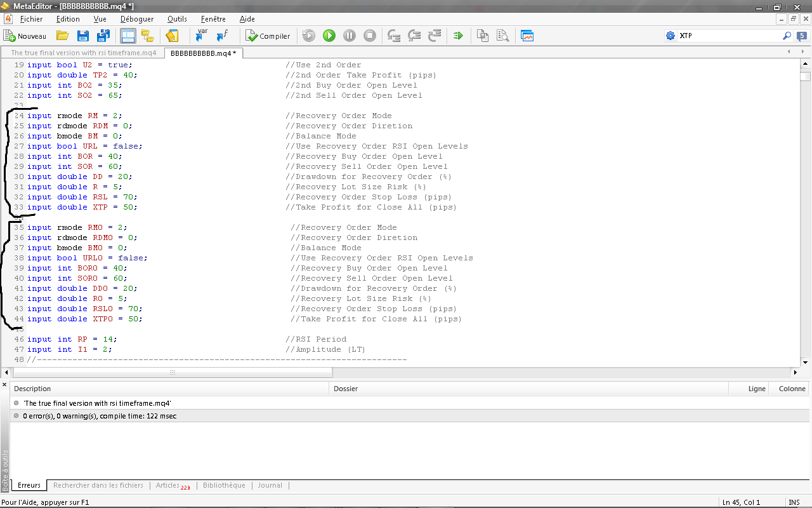This screenshot has height=508, width=812.
Task: Click the Save All icon
Action: pos(103,36)
